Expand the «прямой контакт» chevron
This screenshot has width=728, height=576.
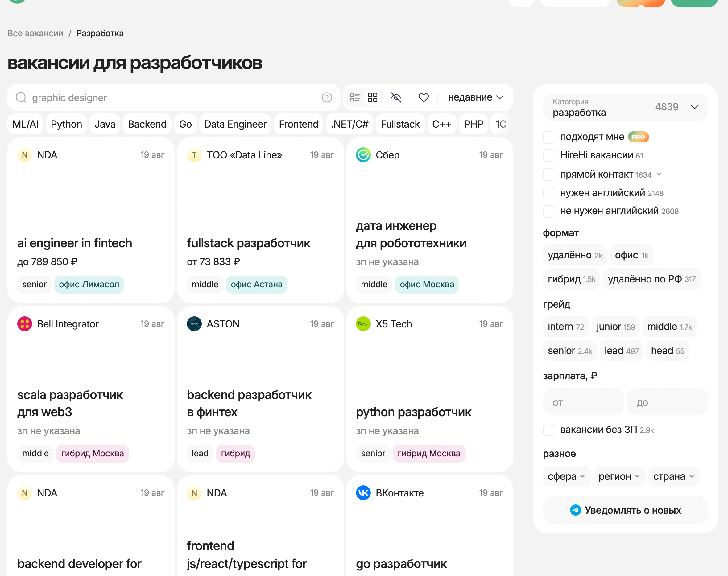(x=659, y=174)
